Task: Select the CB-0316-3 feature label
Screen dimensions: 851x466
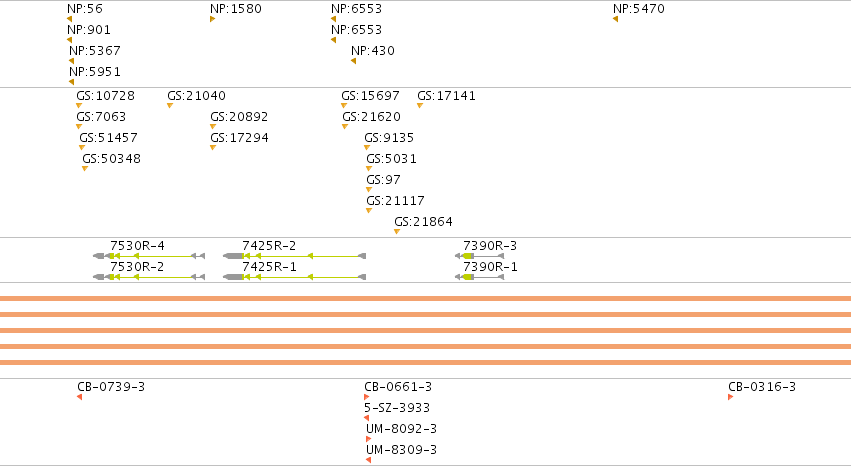Action: [762, 387]
